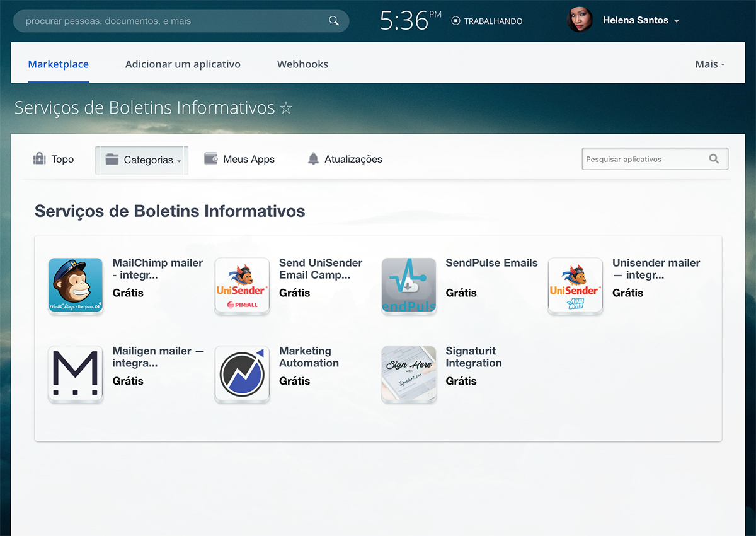756x536 pixels.
Task: Click the Send UniSender Email Campaign icon
Action: [242, 286]
